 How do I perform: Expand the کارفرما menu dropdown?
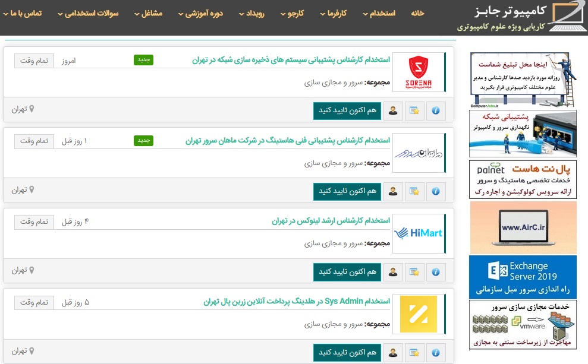(334, 14)
